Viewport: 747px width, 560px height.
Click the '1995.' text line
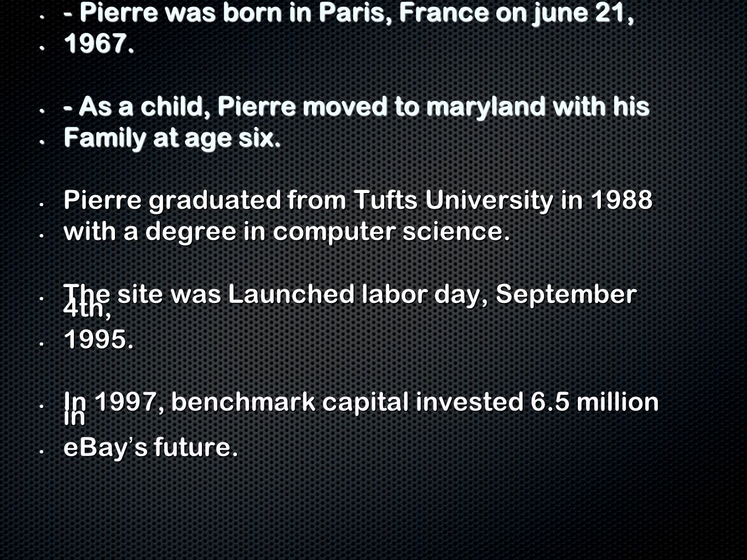pos(99,341)
